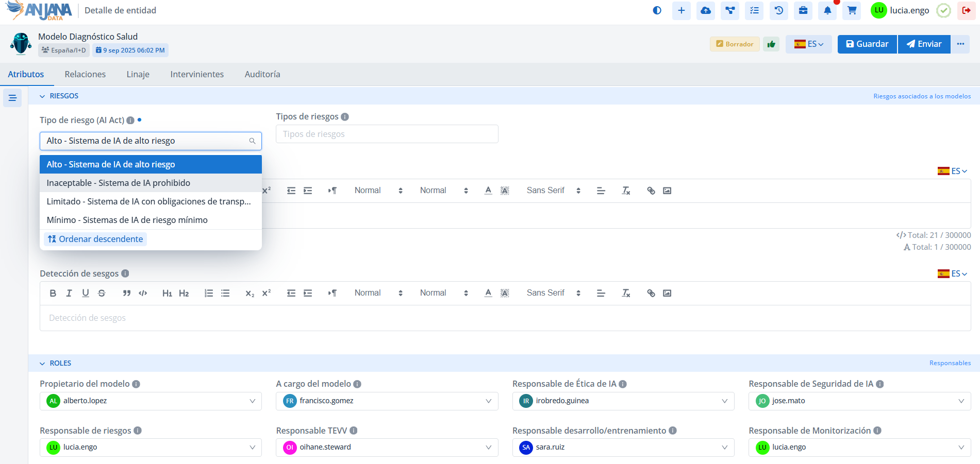Click the briefcase icon in header

[803, 10]
